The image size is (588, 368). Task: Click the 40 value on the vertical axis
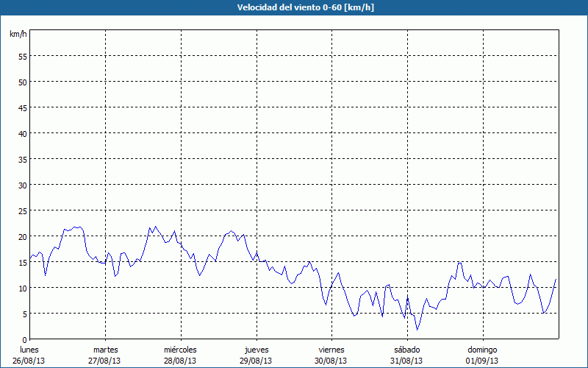(22, 133)
